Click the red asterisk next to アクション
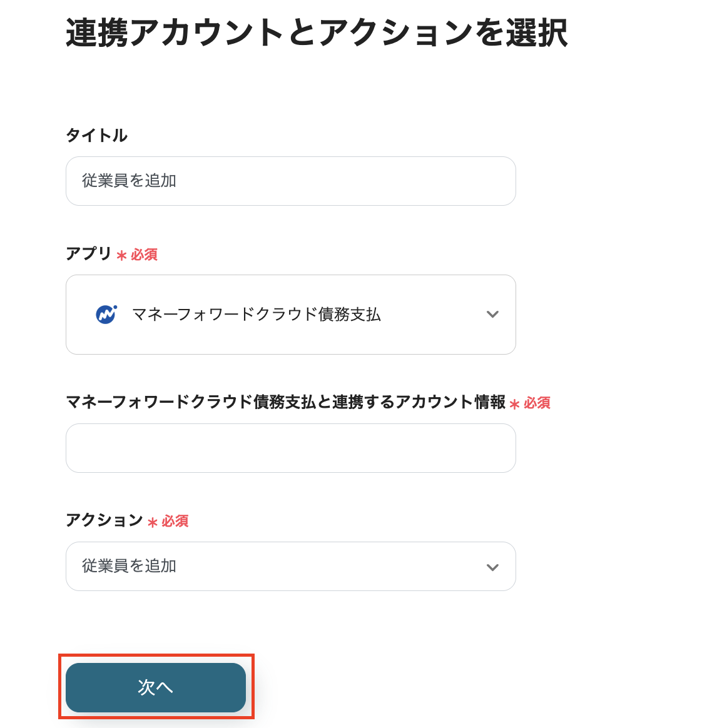Viewport: 722px width, 728px height. [152, 522]
